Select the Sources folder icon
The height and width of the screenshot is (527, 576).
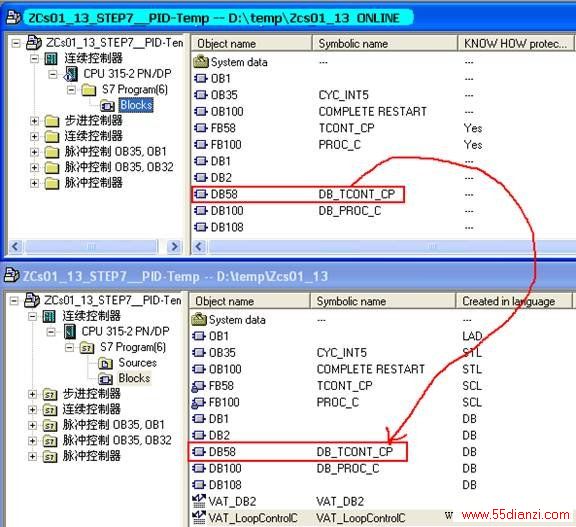(x=105, y=363)
